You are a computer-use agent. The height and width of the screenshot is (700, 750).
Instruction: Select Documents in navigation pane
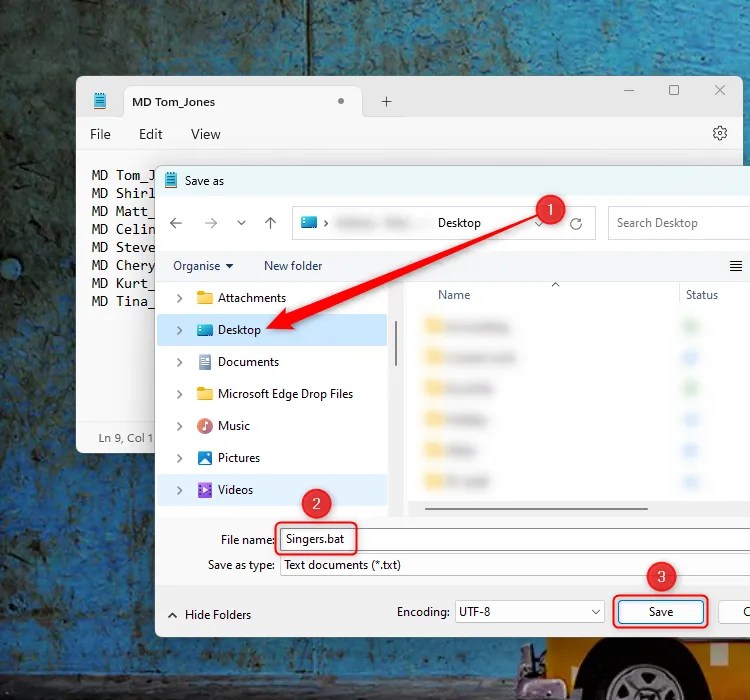(272, 362)
